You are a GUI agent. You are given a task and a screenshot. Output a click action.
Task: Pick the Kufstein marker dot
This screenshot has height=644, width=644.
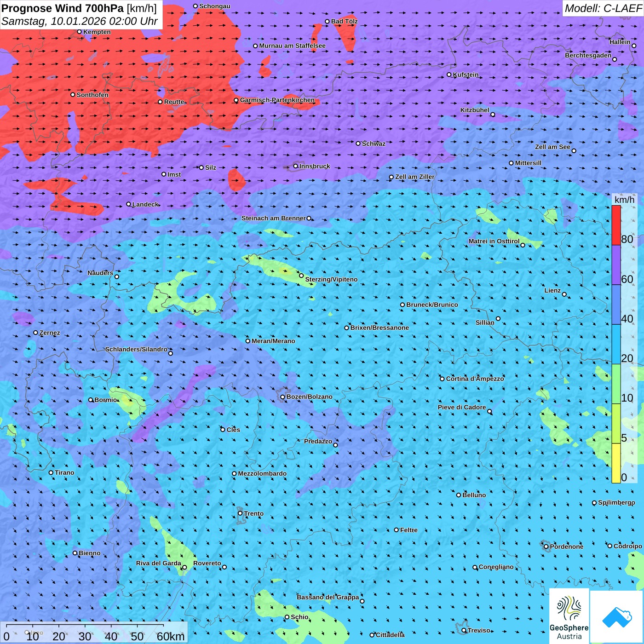click(x=449, y=75)
